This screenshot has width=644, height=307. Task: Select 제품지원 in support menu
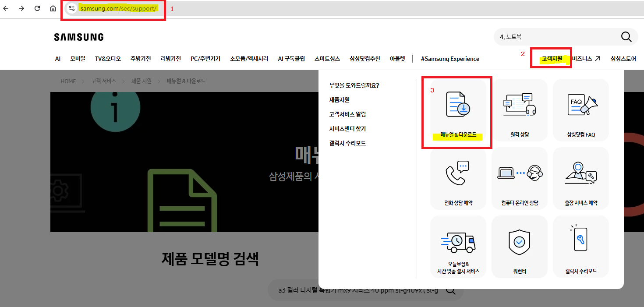click(x=340, y=100)
